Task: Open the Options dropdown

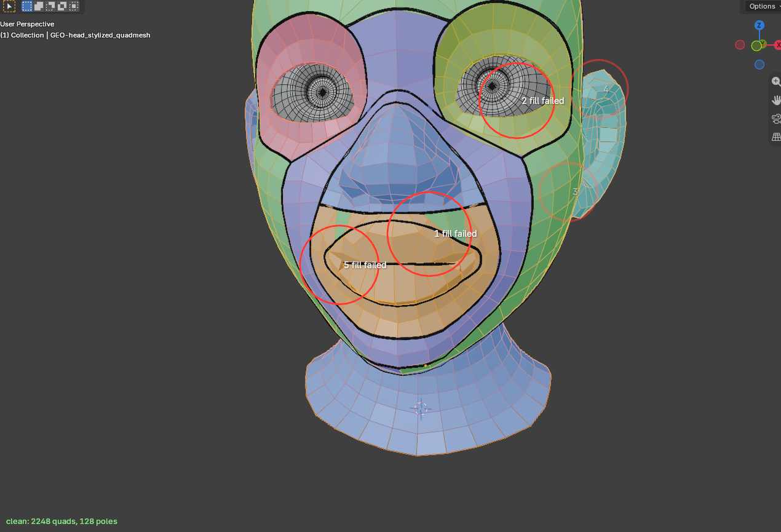Action: click(x=763, y=6)
